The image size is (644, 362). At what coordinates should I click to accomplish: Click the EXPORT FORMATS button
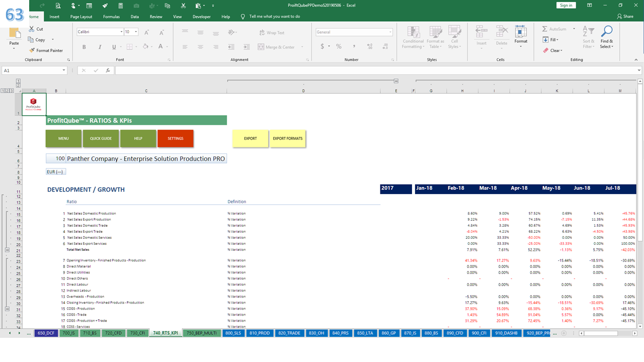287,138
